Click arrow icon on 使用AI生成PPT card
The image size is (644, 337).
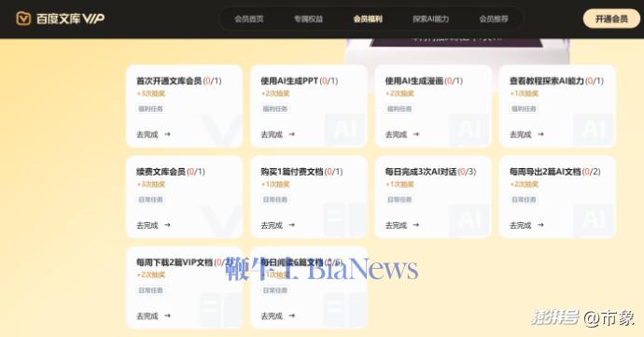pyautogui.click(x=291, y=134)
